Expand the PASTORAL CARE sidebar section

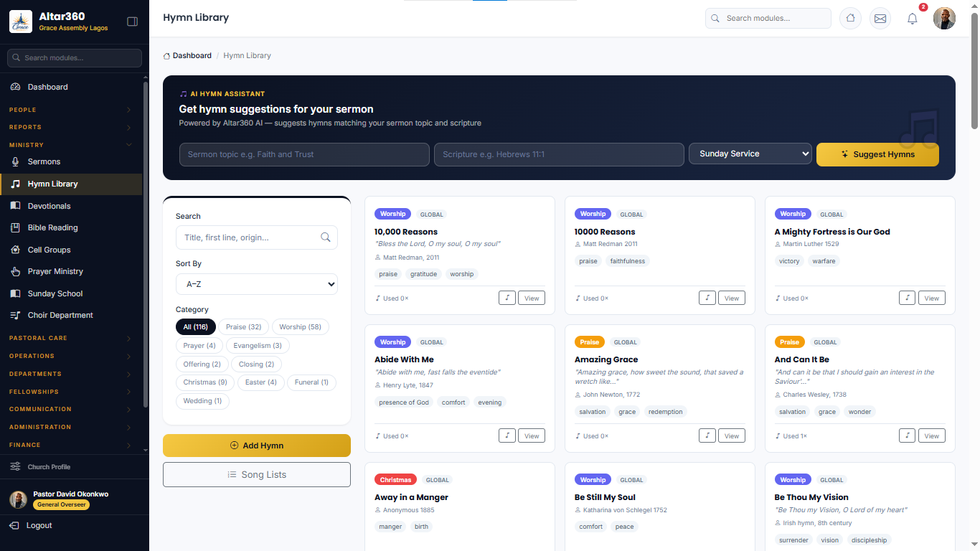click(70, 338)
